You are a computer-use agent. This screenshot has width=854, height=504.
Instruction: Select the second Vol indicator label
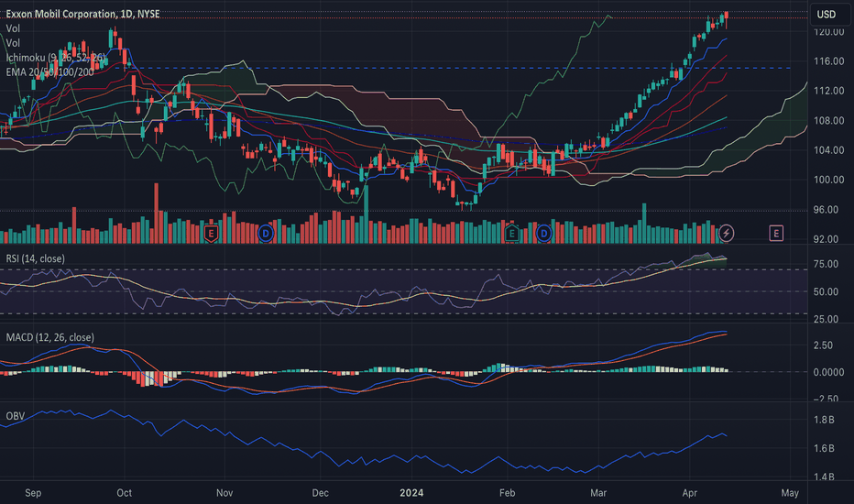coord(13,42)
